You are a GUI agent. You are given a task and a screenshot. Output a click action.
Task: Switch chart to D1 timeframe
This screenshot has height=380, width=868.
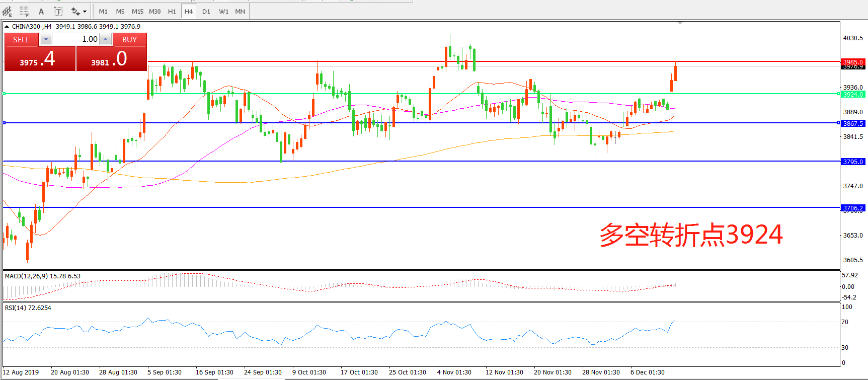(206, 11)
